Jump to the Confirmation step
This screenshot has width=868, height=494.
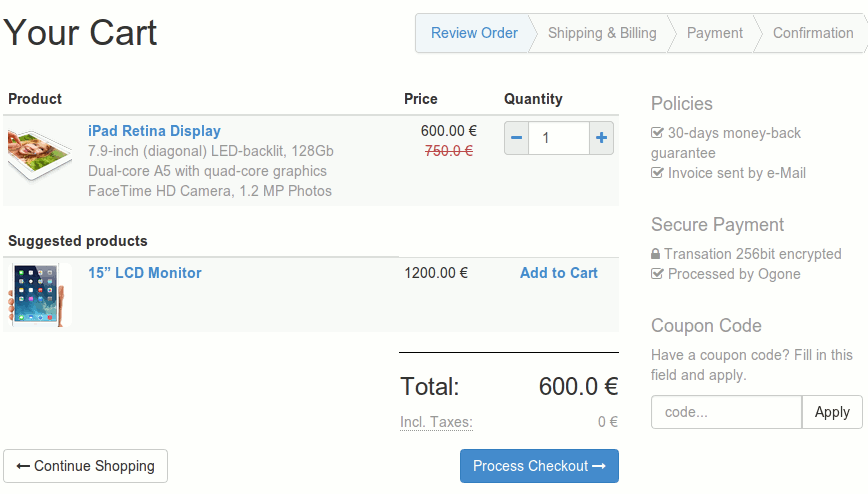[813, 33]
